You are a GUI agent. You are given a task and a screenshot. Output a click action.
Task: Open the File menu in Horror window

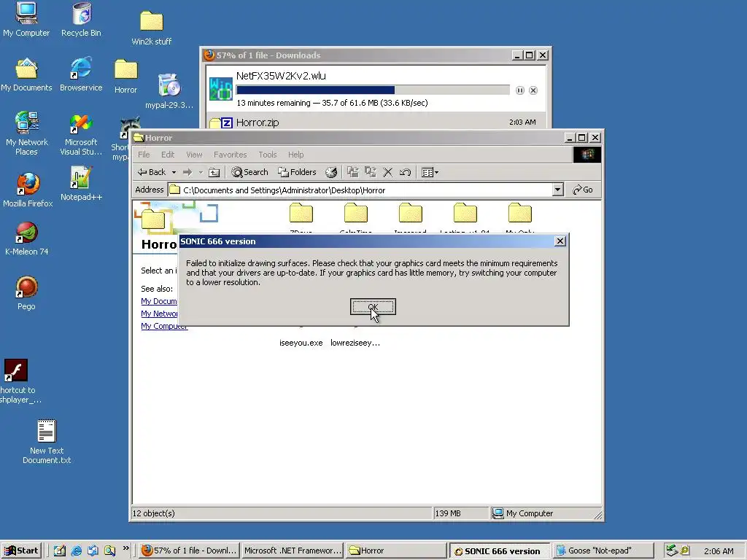(144, 155)
